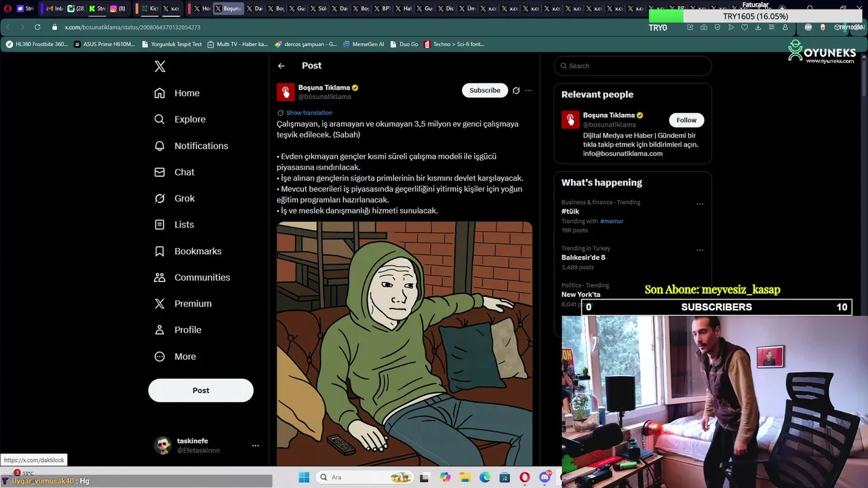Click the browser address bar URL
868x488 pixels.
(132, 27)
